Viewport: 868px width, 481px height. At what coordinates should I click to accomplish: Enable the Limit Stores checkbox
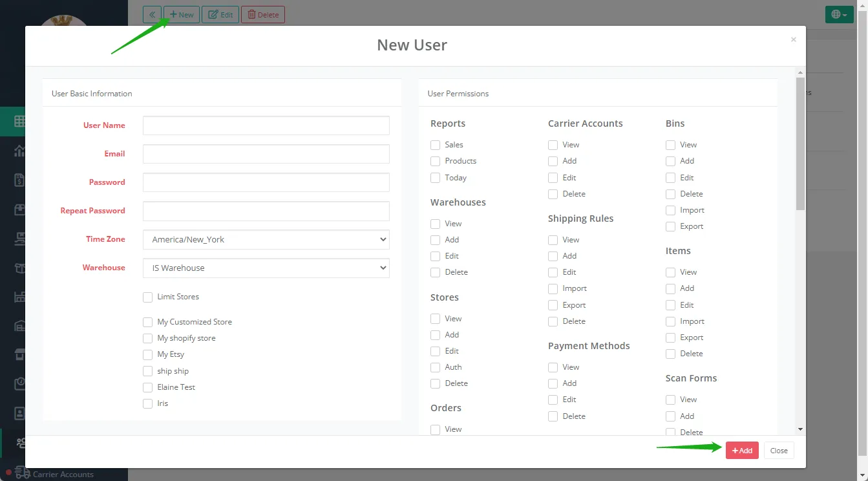(x=148, y=297)
